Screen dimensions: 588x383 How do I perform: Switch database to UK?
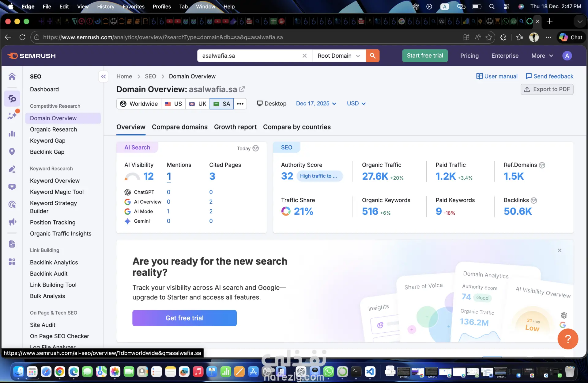[x=198, y=104]
